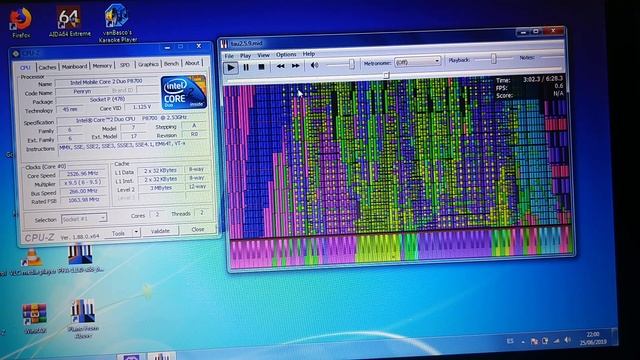Open the AIDA64 Extreme desktop icon
This screenshot has width=640, height=360.
pyautogui.click(x=69, y=21)
